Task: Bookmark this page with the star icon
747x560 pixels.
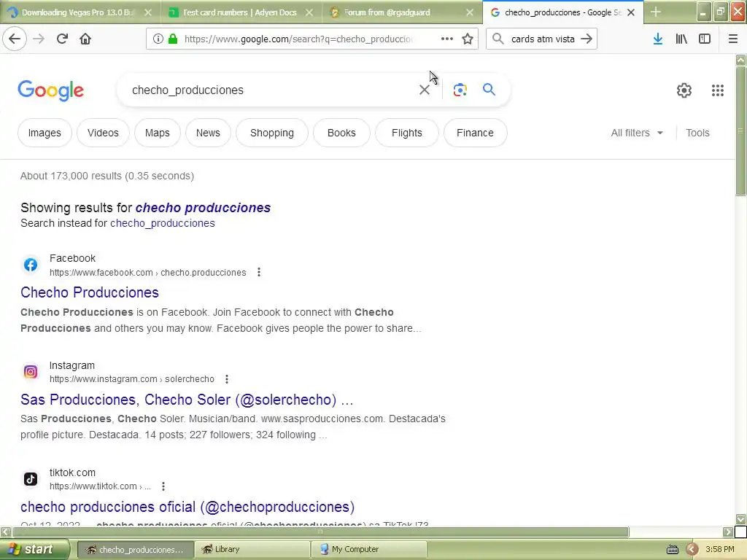Action: [x=468, y=39]
